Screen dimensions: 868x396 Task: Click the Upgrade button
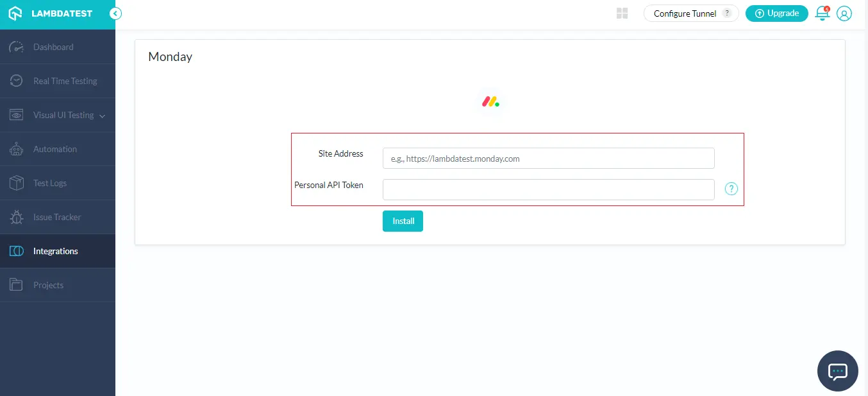click(776, 13)
